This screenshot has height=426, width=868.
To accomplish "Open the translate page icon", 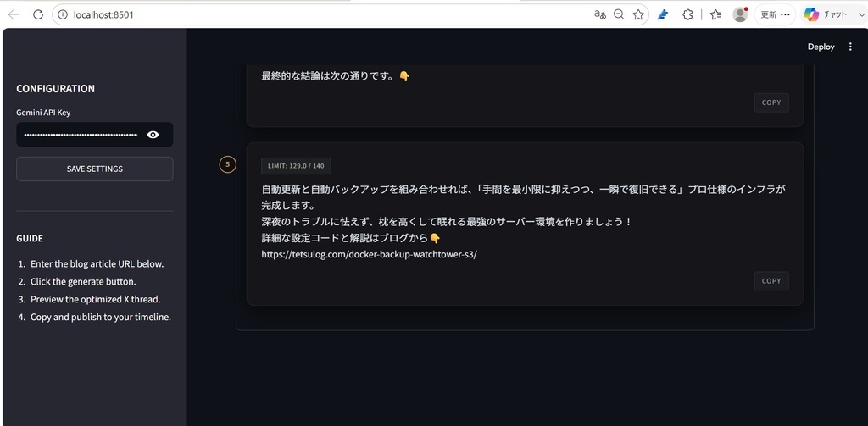I will [x=599, y=15].
